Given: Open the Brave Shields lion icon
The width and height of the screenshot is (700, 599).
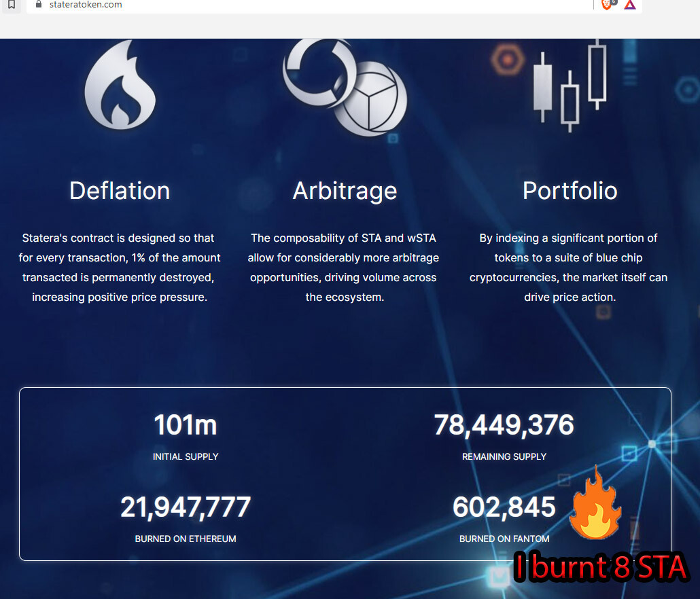Looking at the screenshot, I should tap(607, 4).
